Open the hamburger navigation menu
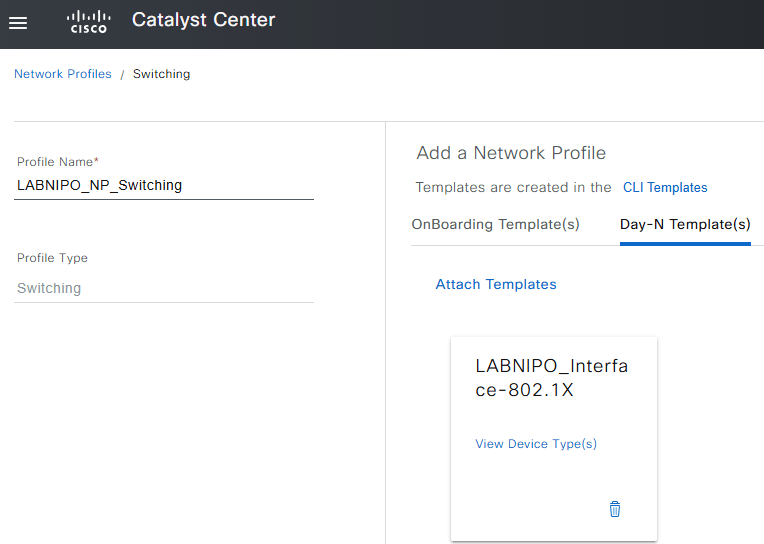The image size is (764, 544). [18, 23]
